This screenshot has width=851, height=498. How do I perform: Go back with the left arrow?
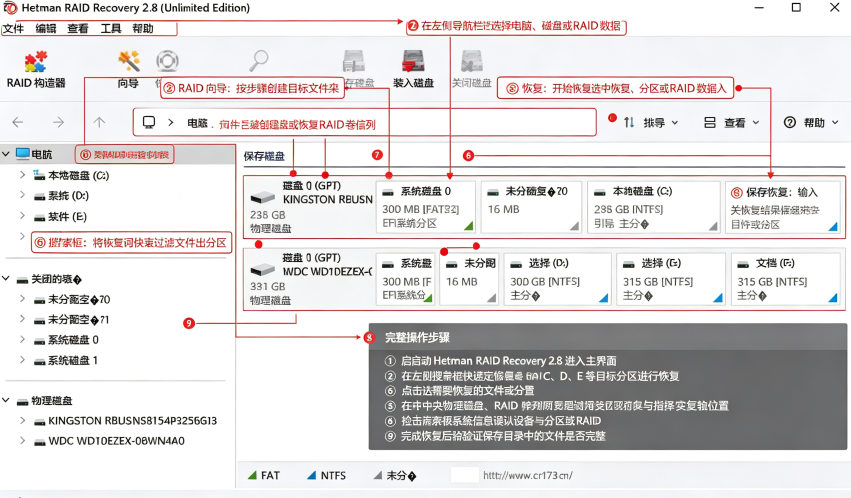(18, 123)
